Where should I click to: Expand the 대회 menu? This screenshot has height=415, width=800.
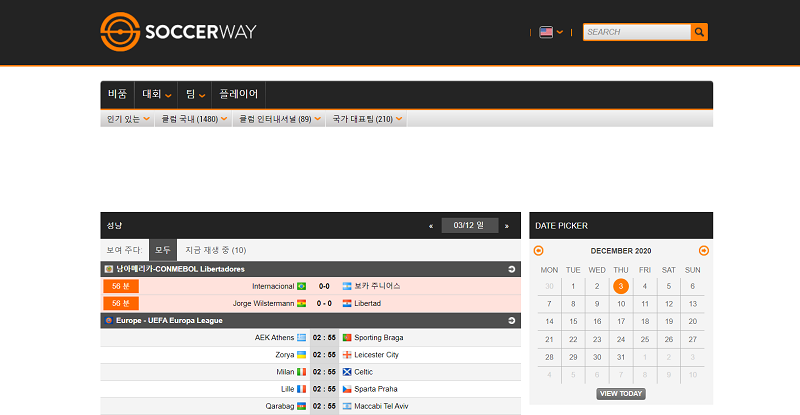(156, 94)
